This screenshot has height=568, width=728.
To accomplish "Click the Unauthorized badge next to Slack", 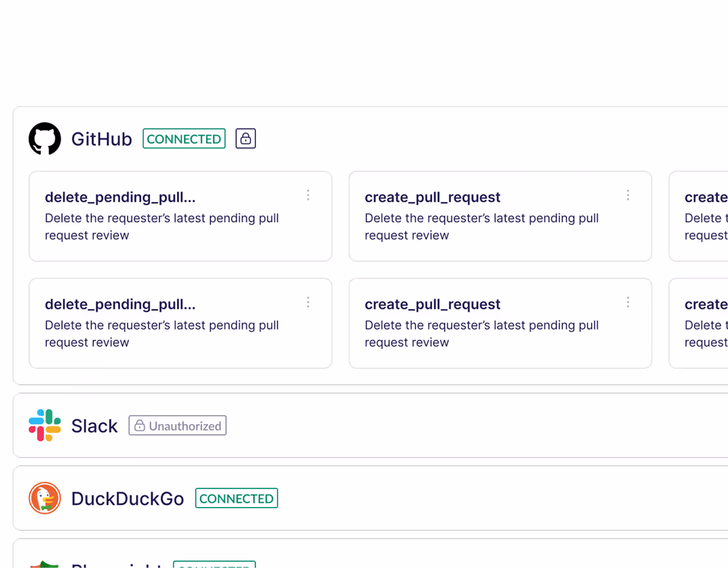I will click(x=178, y=425).
